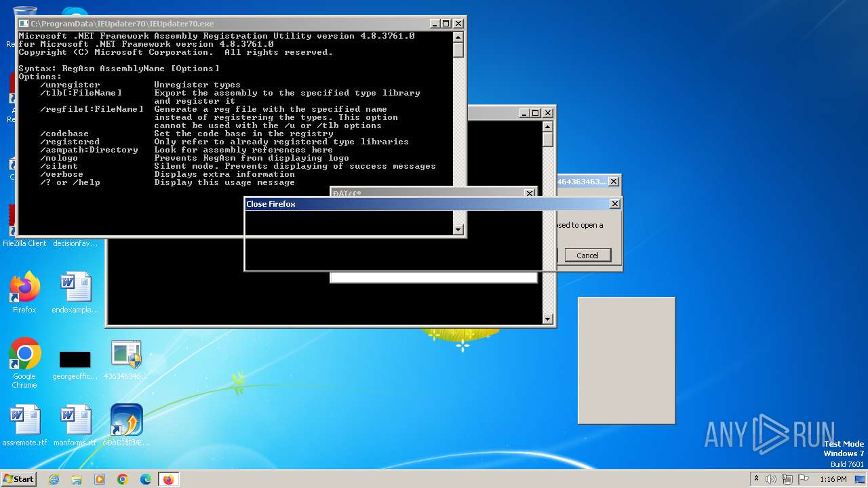Select the 436346346 installer desktop icon
Image resolution: width=868 pixels, height=488 pixels.
point(126,360)
